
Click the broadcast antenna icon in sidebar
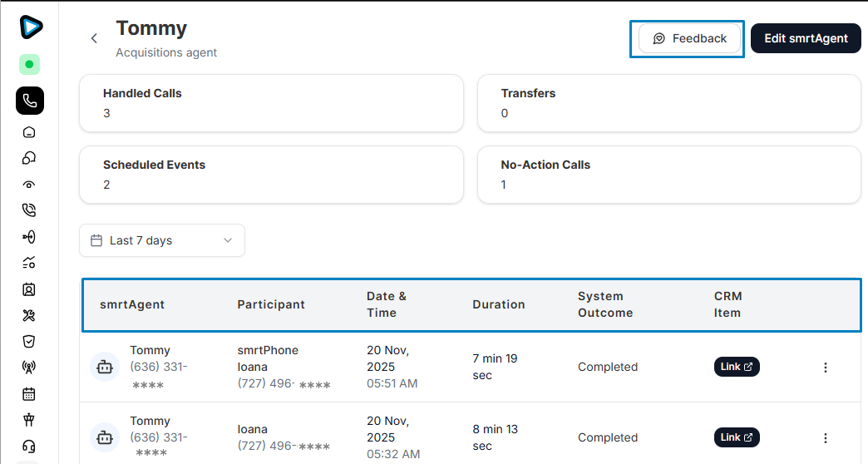pos(30,367)
